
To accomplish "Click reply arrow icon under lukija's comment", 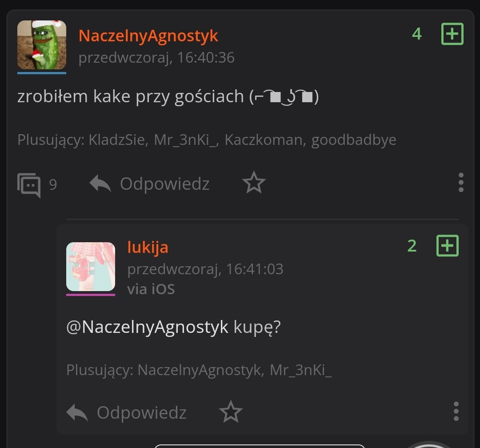I will tap(77, 412).
